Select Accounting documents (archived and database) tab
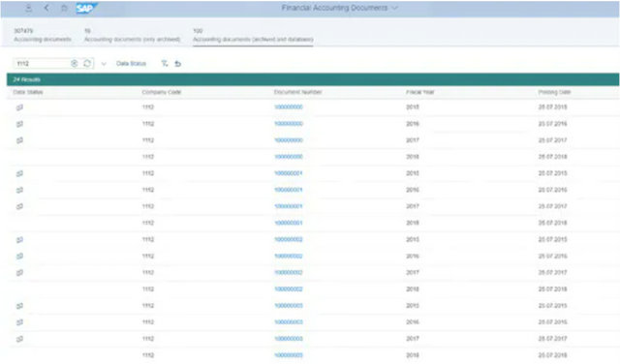The width and height of the screenshot is (620, 364). [253, 35]
